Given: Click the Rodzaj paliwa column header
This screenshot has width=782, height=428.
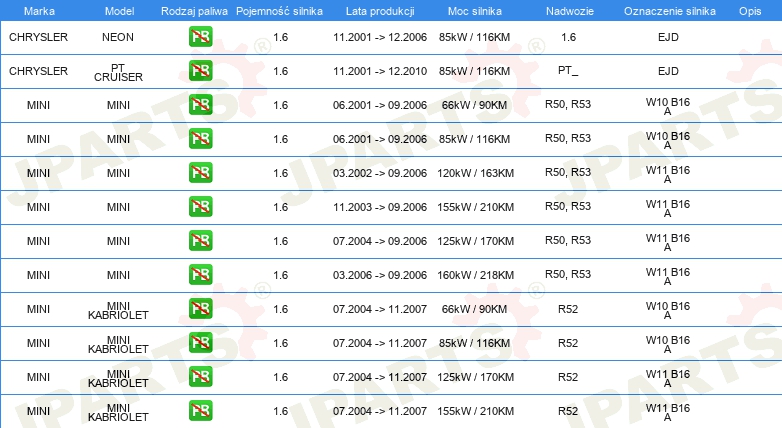Looking at the screenshot, I should point(194,11).
